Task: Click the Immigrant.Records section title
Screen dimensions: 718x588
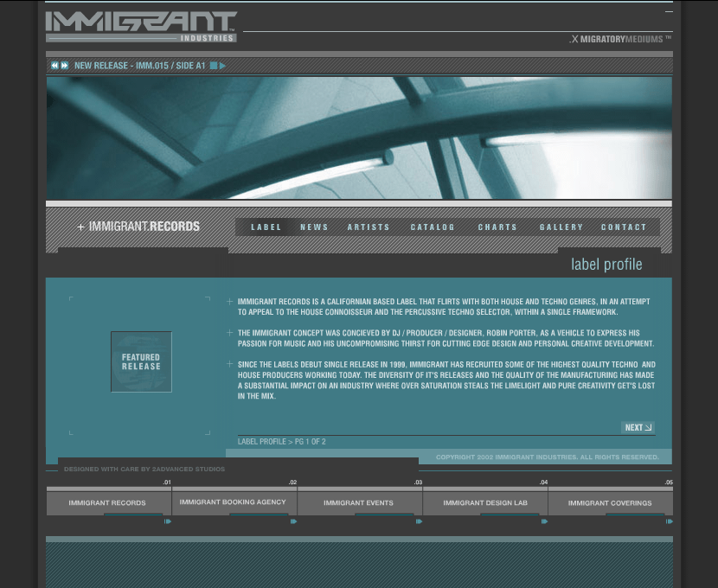Action: (144, 227)
